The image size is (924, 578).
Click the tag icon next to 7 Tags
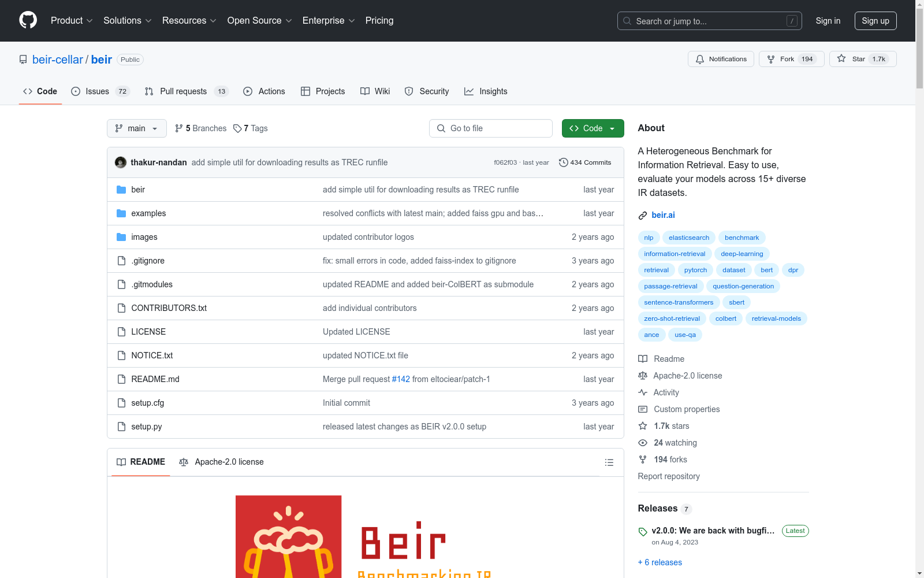237,128
